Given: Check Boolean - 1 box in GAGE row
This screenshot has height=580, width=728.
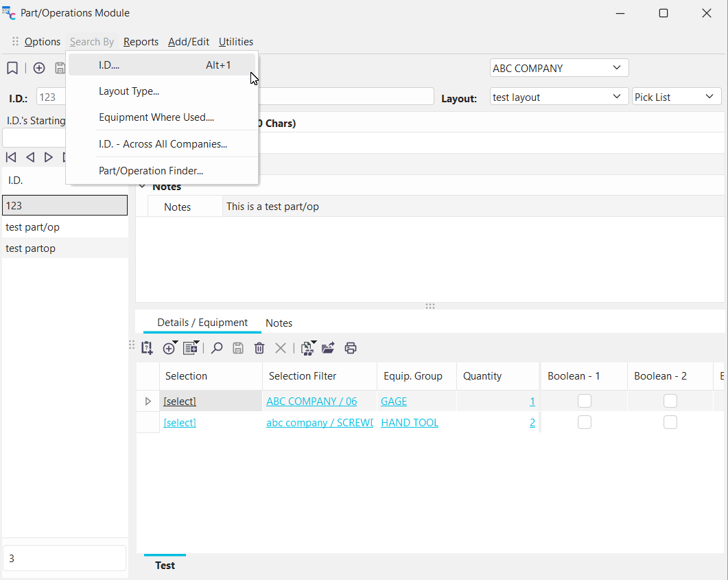Looking at the screenshot, I should (x=584, y=401).
